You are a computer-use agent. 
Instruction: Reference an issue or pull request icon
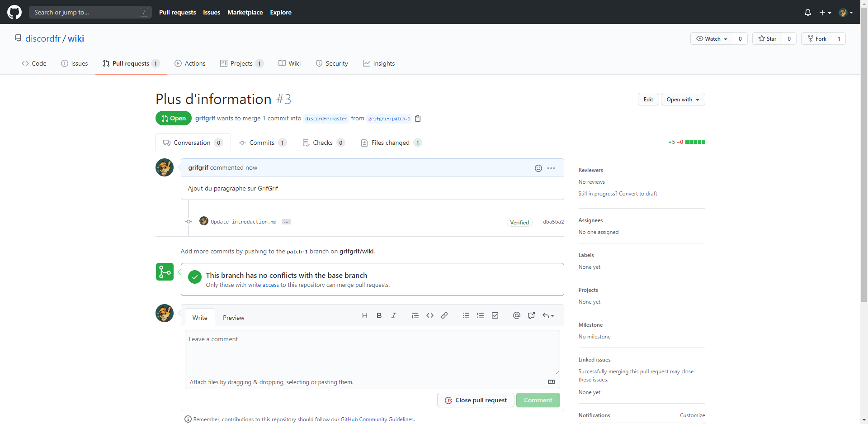point(531,315)
